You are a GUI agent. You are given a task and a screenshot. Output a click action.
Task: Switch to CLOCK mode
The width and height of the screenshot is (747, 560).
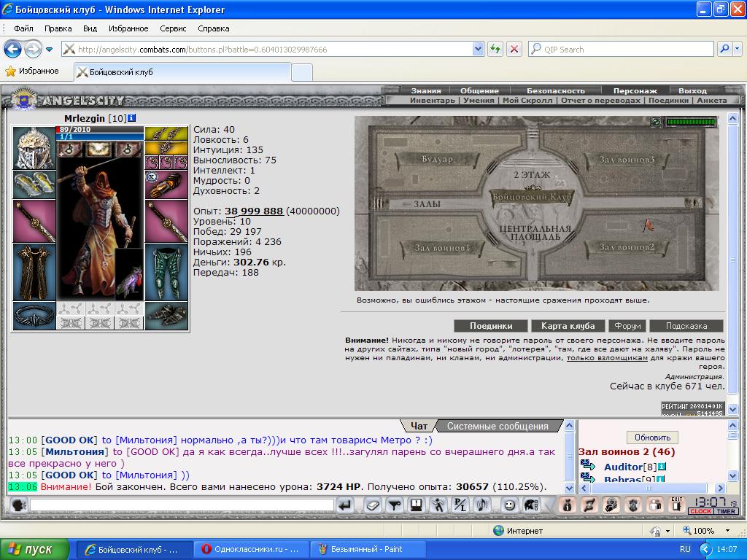pos(700,511)
